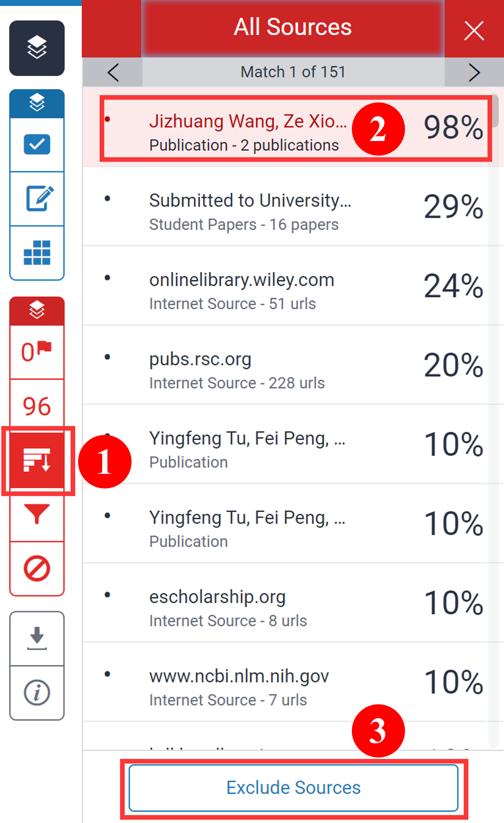This screenshot has width=504, height=823.
Task: Select the blue checkmark review tool
Action: [x=37, y=144]
